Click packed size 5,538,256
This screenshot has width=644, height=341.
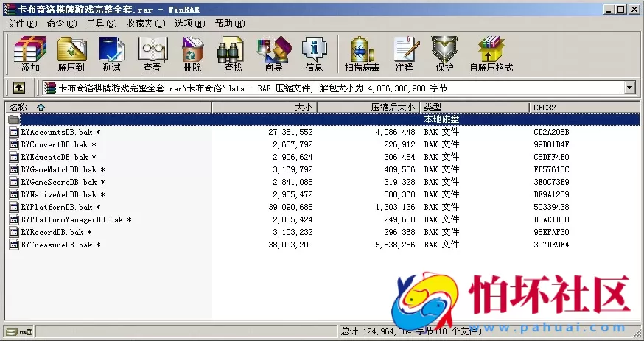(x=395, y=245)
